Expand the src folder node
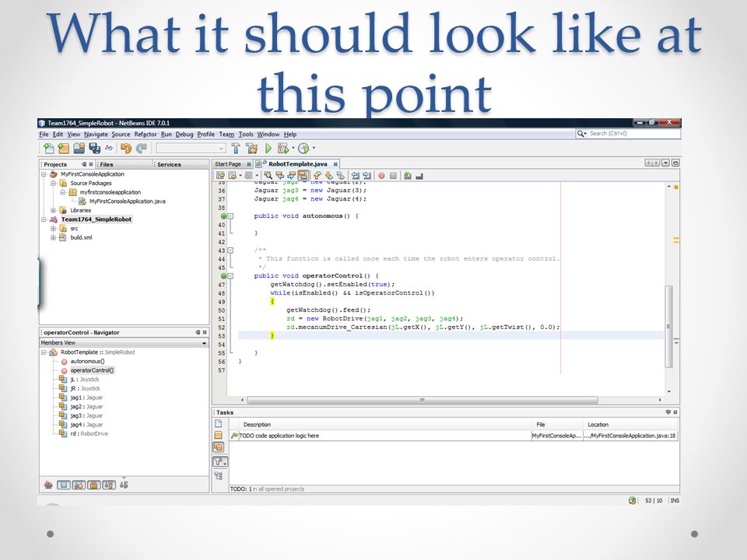Screen dimensions: 747x560 tap(54, 229)
